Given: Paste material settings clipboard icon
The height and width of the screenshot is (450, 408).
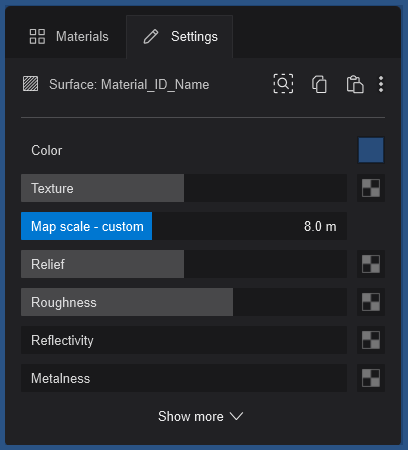Looking at the screenshot, I should [x=355, y=84].
